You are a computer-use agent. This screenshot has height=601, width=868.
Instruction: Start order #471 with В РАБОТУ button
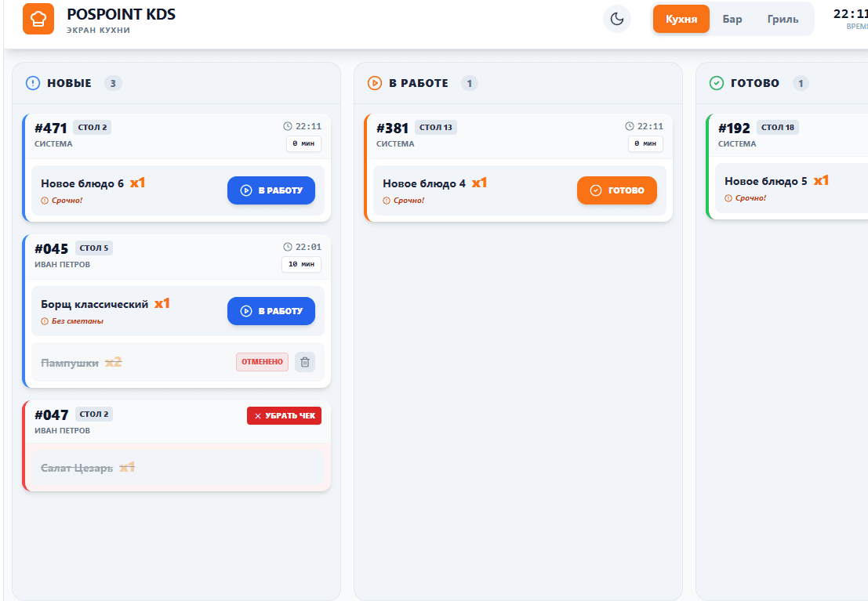click(x=271, y=190)
